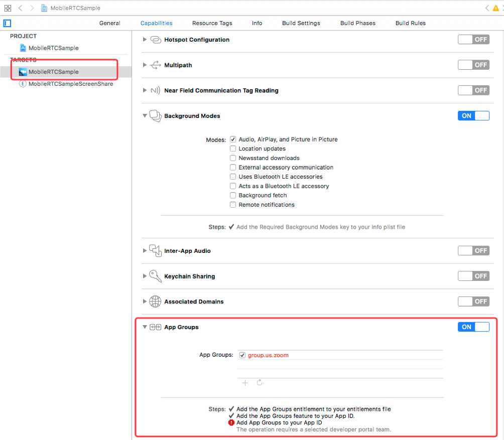Click the red error icon in Steps
Screen dimensions: 504x440
(231, 422)
